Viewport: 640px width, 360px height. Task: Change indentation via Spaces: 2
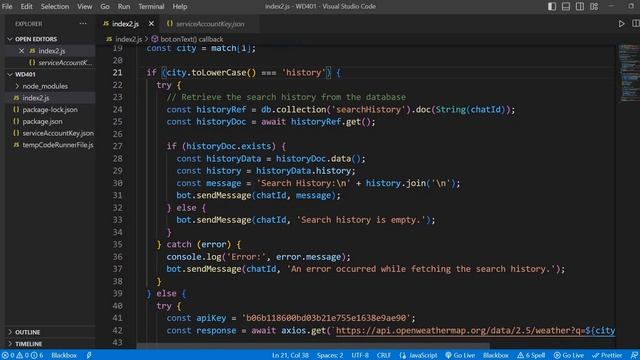[x=330, y=356]
